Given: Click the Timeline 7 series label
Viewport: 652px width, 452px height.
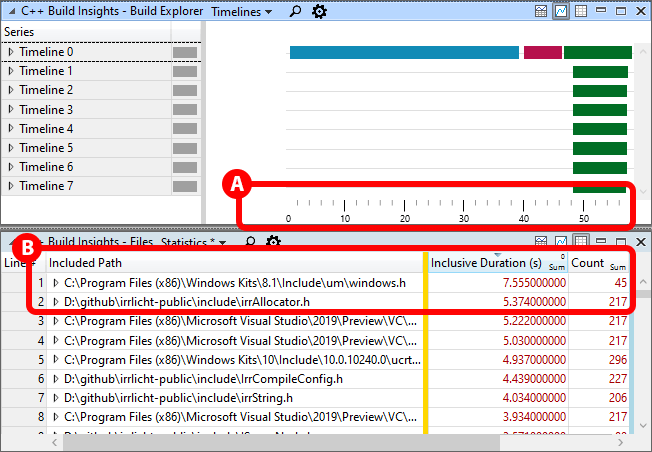Looking at the screenshot, I should pos(46,186).
